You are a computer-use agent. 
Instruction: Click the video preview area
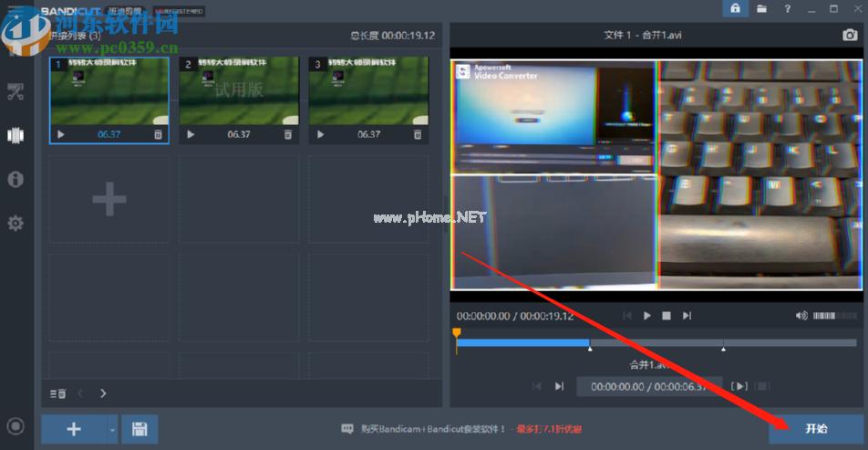[x=656, y=175]
